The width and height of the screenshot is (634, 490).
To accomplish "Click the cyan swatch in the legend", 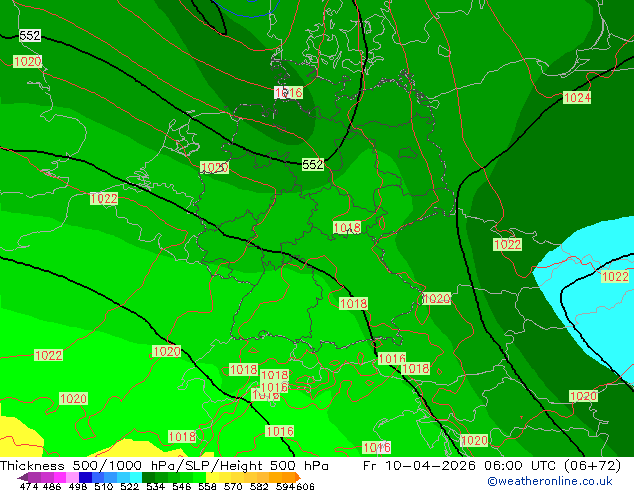I will tap(136, 477).
